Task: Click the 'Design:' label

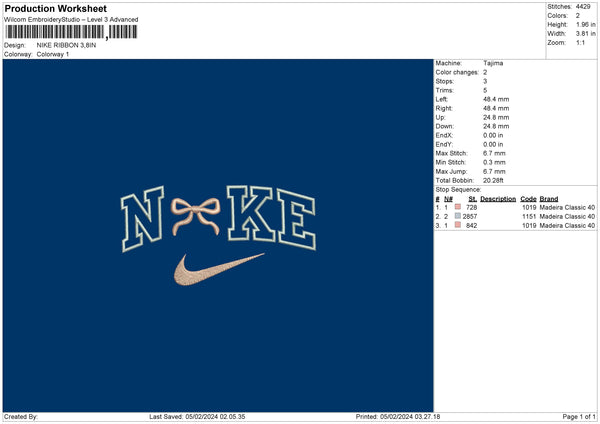Action: [x=15, y=45]
